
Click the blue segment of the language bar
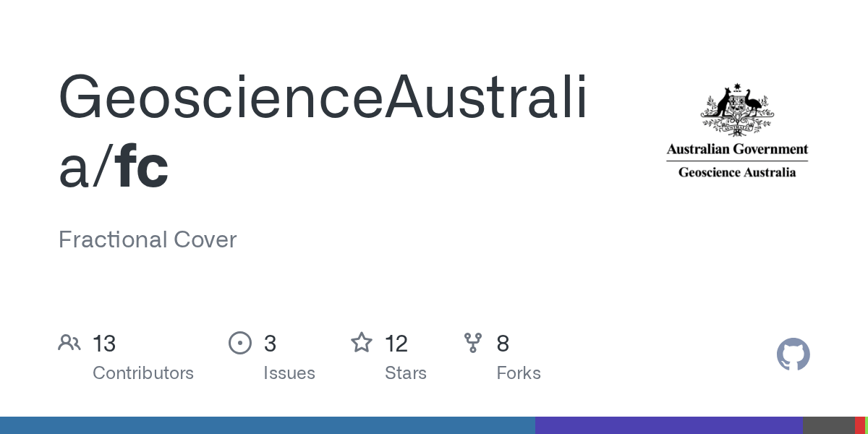point(268,425)
